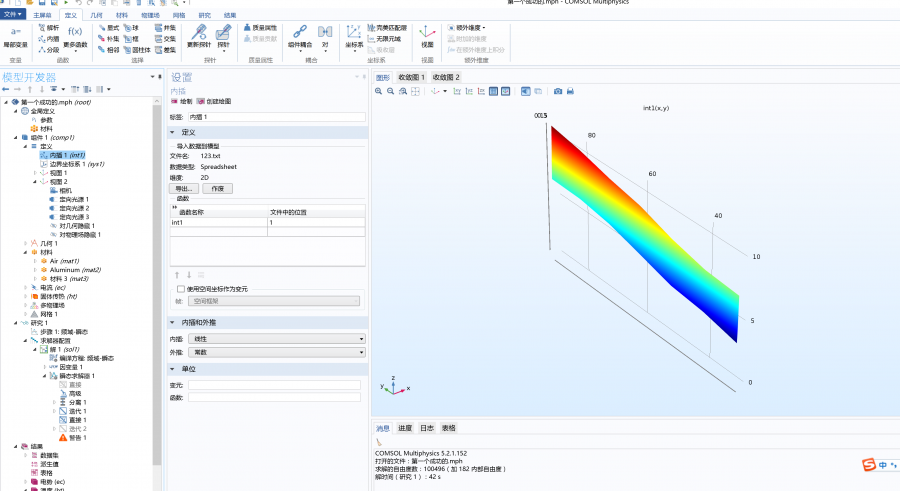Click the 完美匹配层 icon
Viewport: 900px width, 491px height.
(x=387, y=28)
